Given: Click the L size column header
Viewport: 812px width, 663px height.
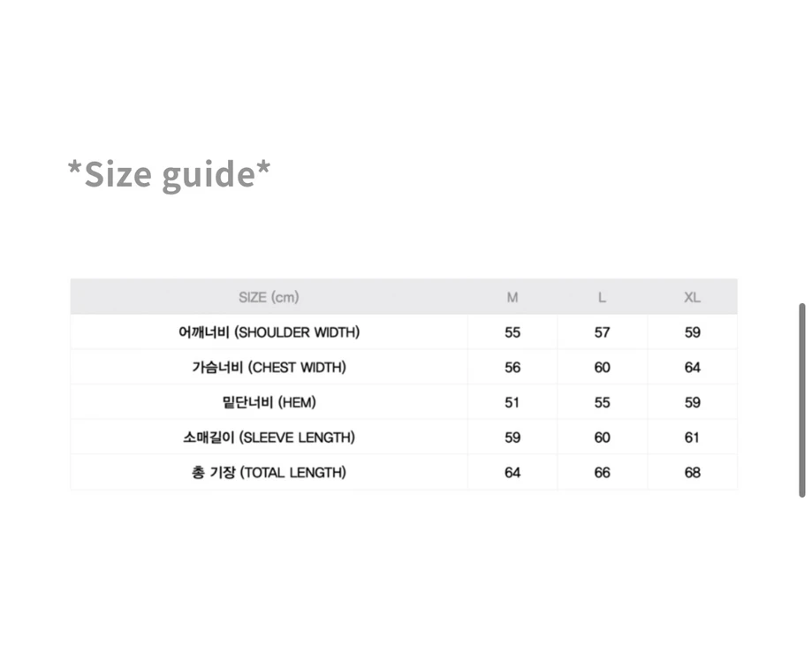Looking at the screenshot, I should [602, 297].
